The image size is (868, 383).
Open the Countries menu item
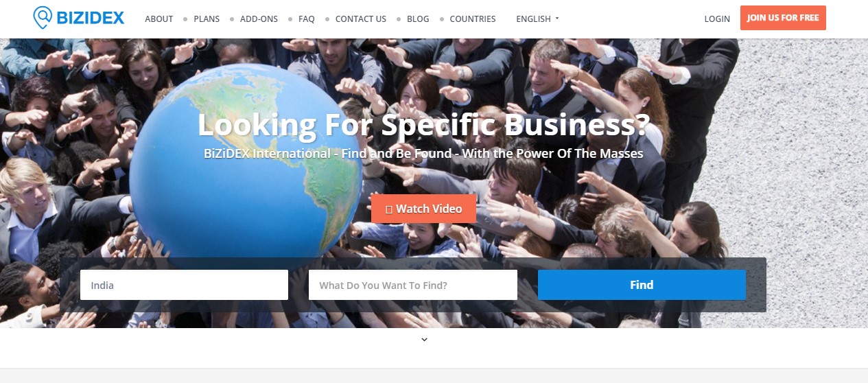coord(473,19)
